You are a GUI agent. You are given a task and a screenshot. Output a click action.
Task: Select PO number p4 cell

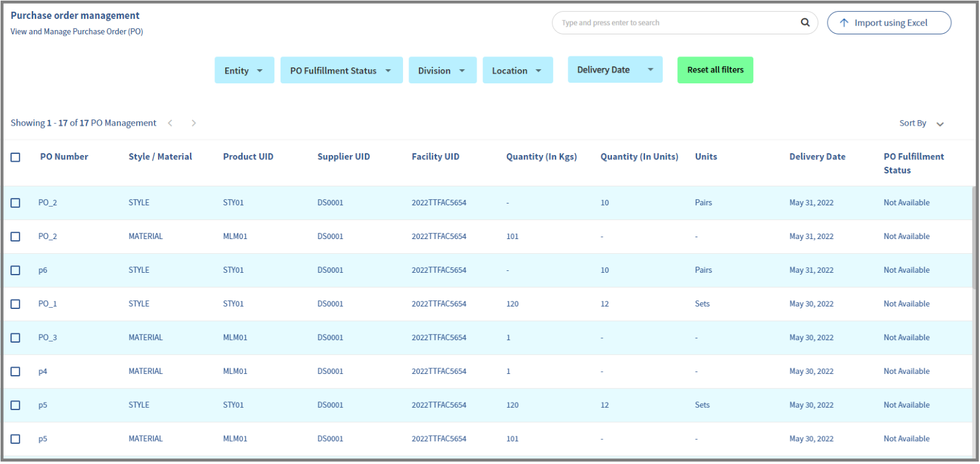point(43,371)
